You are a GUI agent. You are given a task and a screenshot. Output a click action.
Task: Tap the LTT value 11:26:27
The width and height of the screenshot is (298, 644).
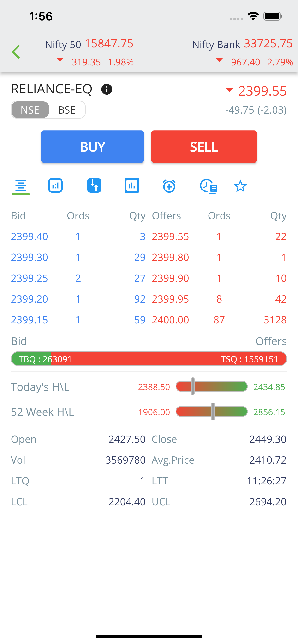(266, 481)
